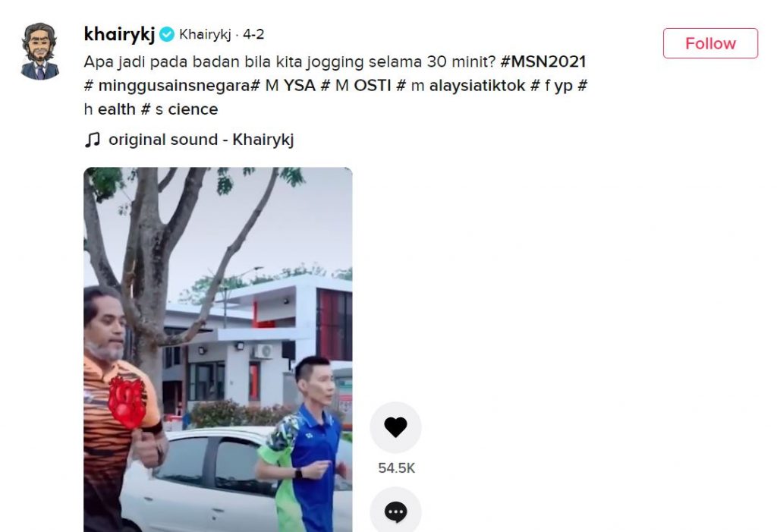Image resolution: width=777 pixels, height=532 pixels.
Task: Open the khairykj avatar profile picture
Action: [39, 51]
